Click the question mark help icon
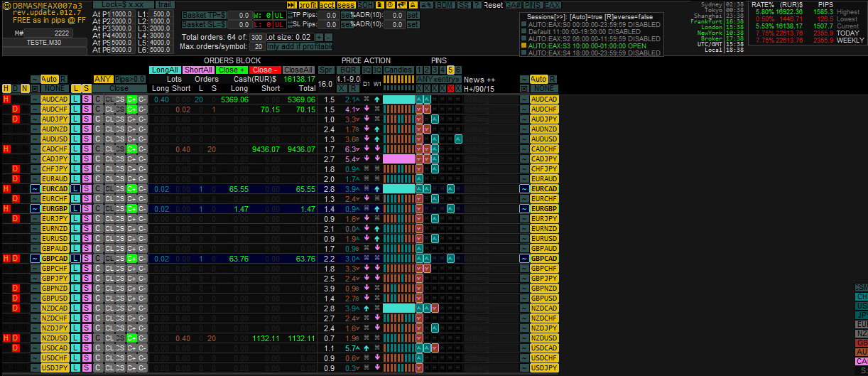The image size is (868, 376). point(477,5)
